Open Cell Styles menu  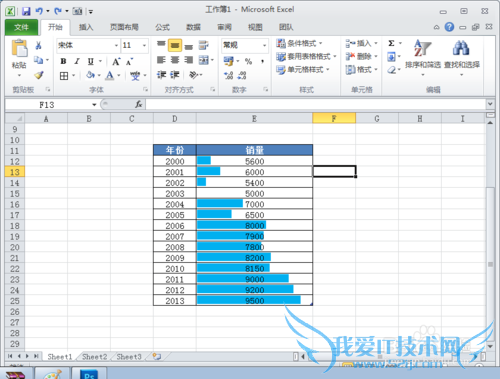(x=303, y=70)
